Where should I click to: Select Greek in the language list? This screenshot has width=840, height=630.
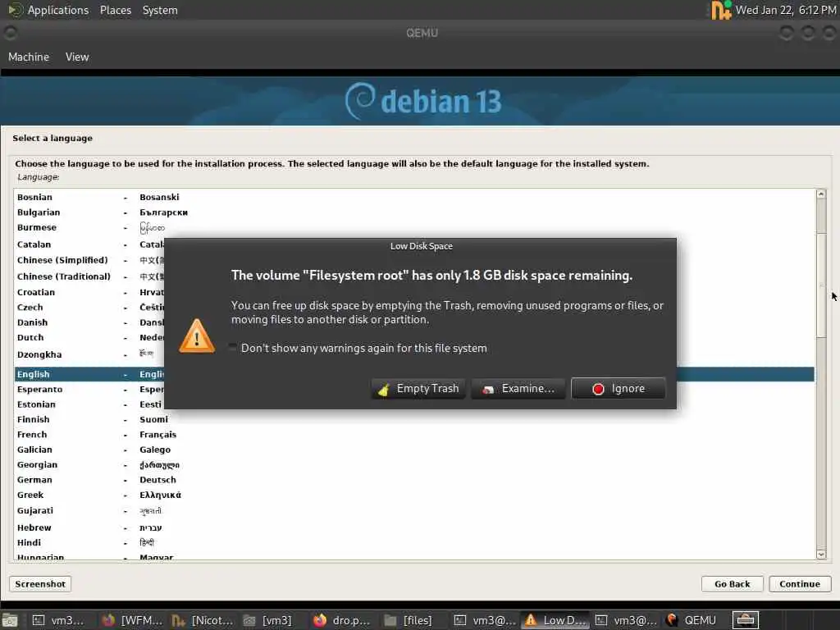click(414, 495)
